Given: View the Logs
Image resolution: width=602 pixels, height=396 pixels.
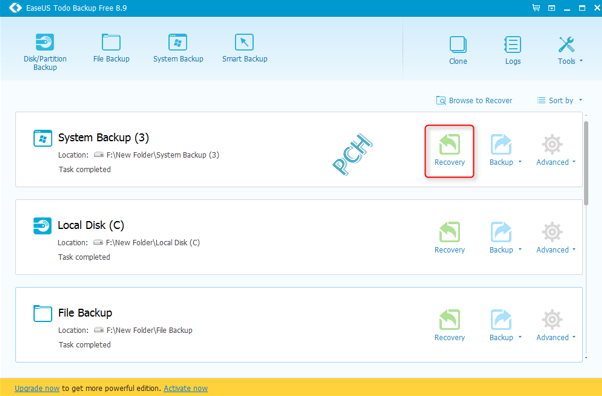Looking at the screenshot, I should (513, 50).
